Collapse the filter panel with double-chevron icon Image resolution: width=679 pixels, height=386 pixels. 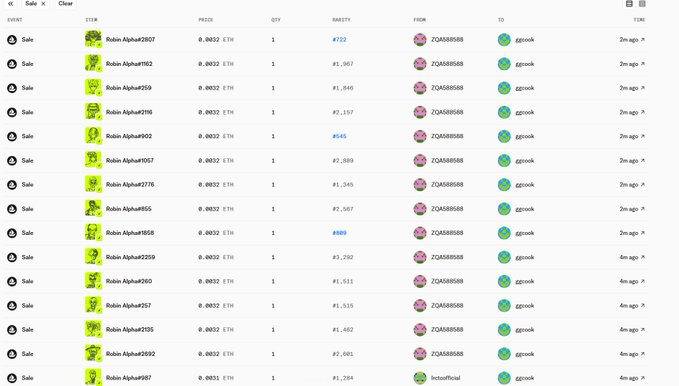tap(11, 3)
